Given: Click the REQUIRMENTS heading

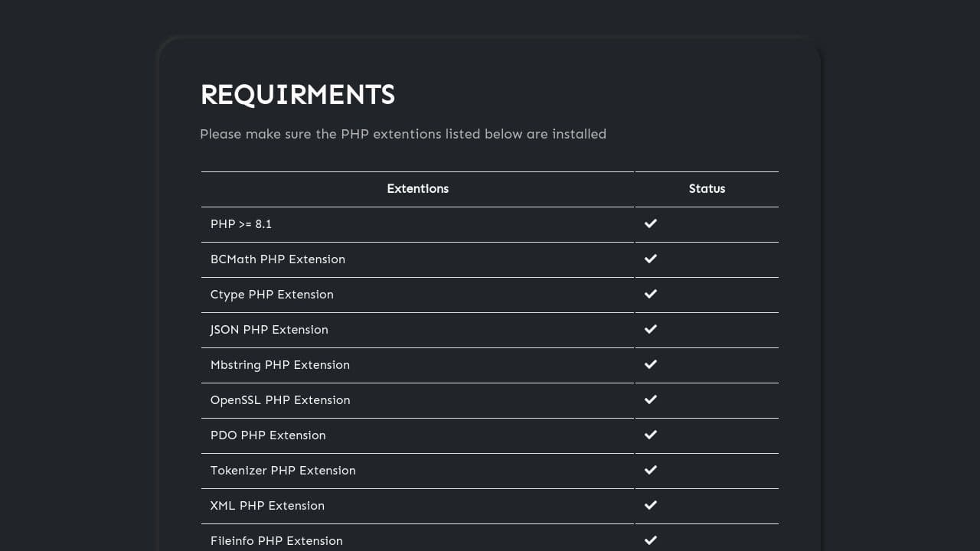Looking at the screenshot, I should point(298,94).
